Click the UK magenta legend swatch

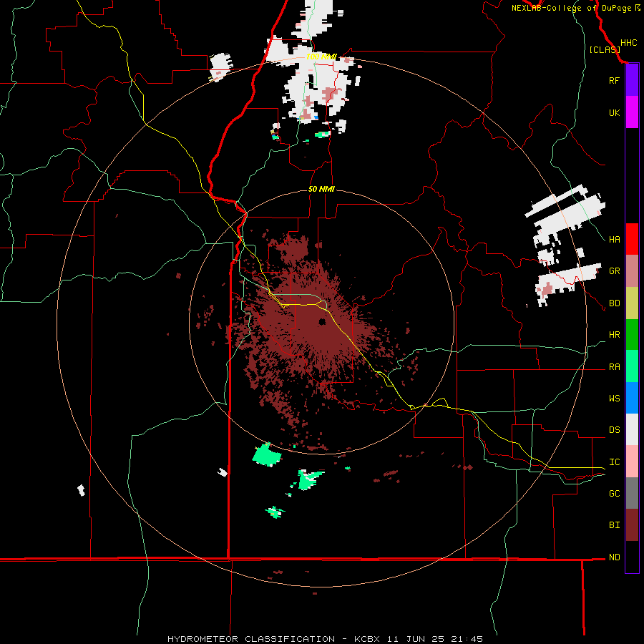pos(632,112)
